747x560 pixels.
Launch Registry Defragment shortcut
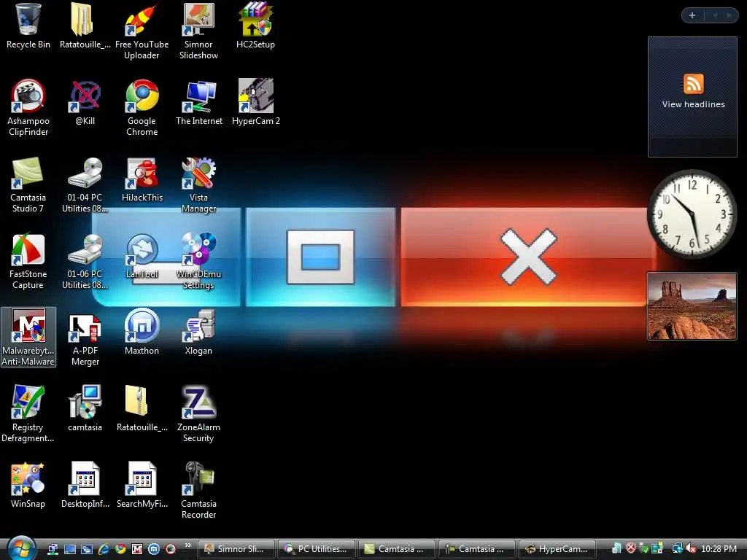click(x=28, y=414)
